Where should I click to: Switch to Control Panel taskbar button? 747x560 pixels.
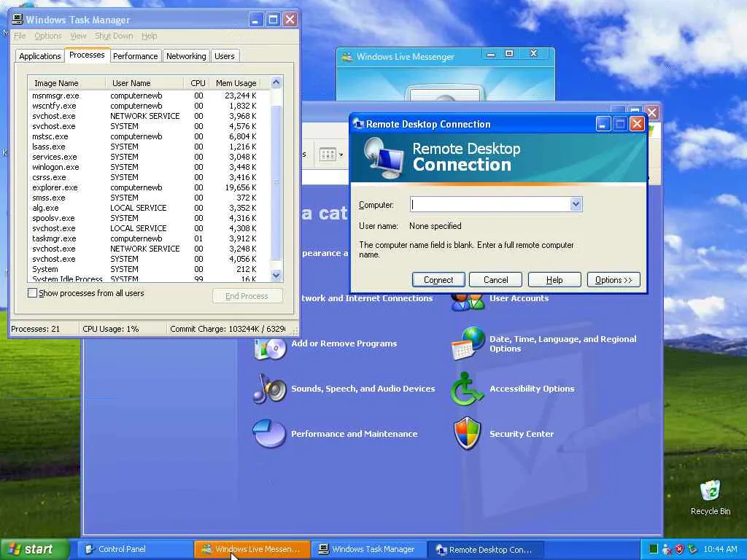coord(134,550)
